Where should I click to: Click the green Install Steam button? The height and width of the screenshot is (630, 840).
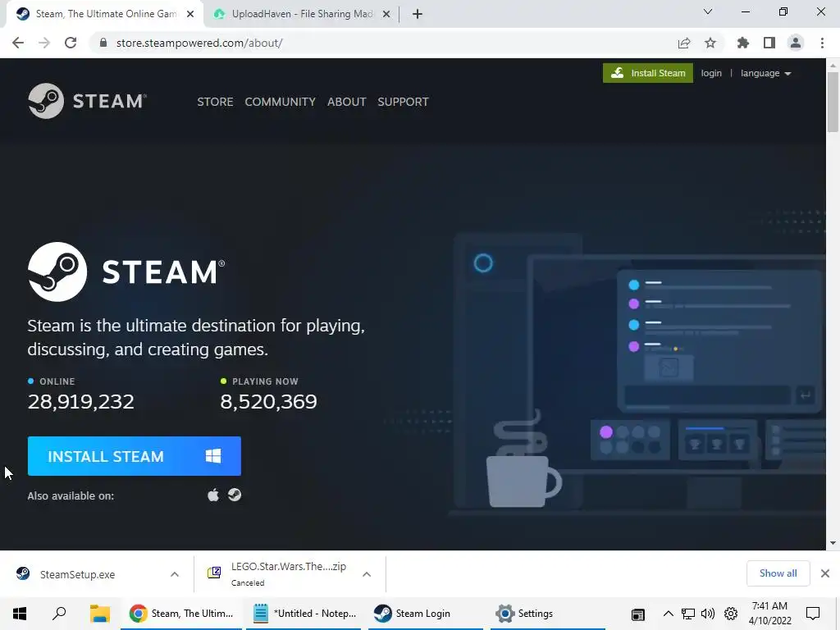(648, 73)
